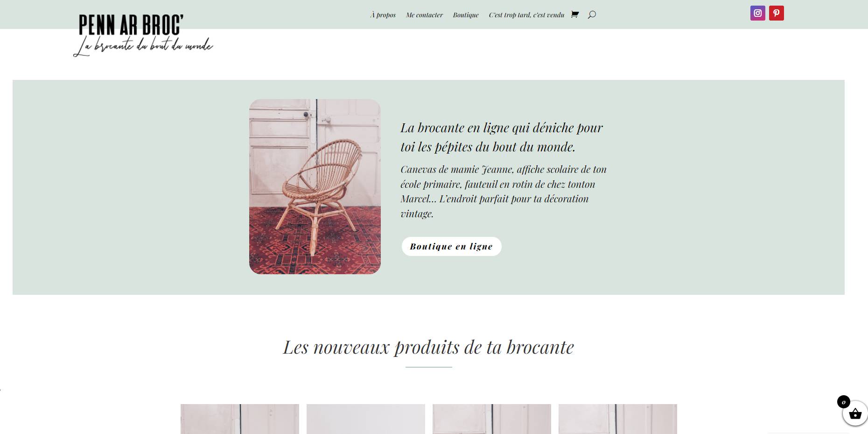This screenshot has height=434, width=868.
Task: Open the third new product thumbnail
Action: click(492, 419)
